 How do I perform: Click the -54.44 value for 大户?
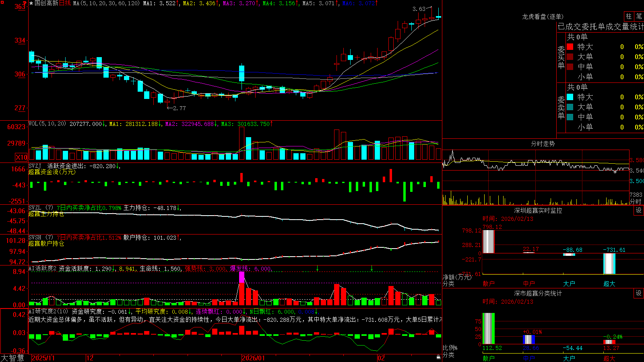click(x=572, y=348)
